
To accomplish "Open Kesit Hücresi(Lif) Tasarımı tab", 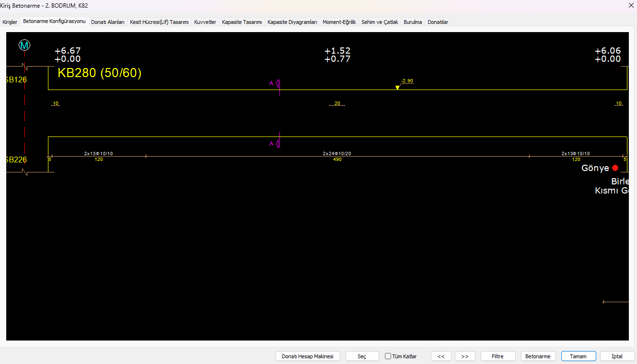I will pos(159,22).
